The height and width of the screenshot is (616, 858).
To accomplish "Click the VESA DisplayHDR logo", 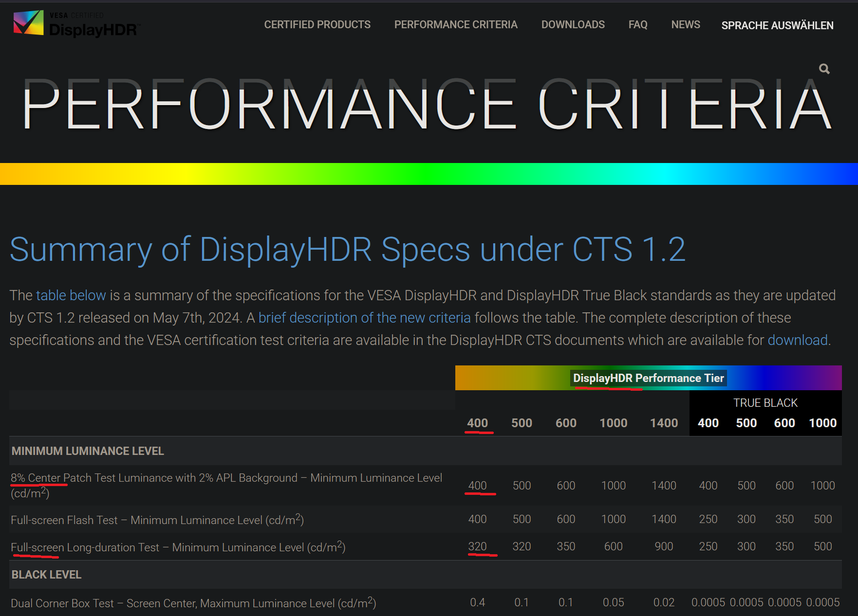I will click(77, 24).
